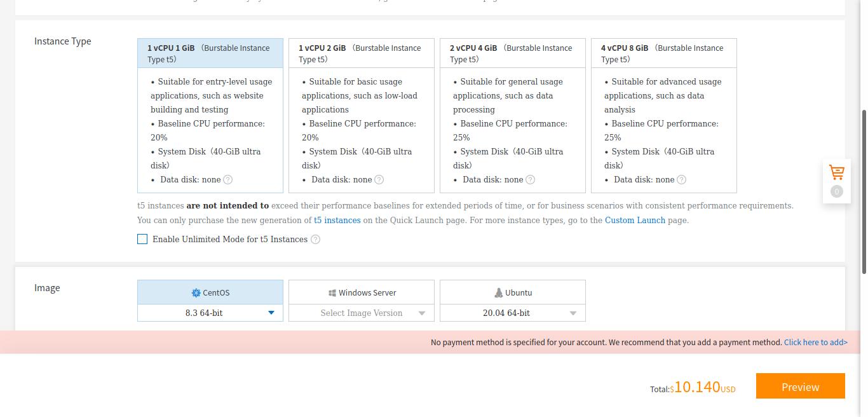Open the shopping cart icon
The width and height of the screenshot is (868, 417).
[x=836, y=172]
